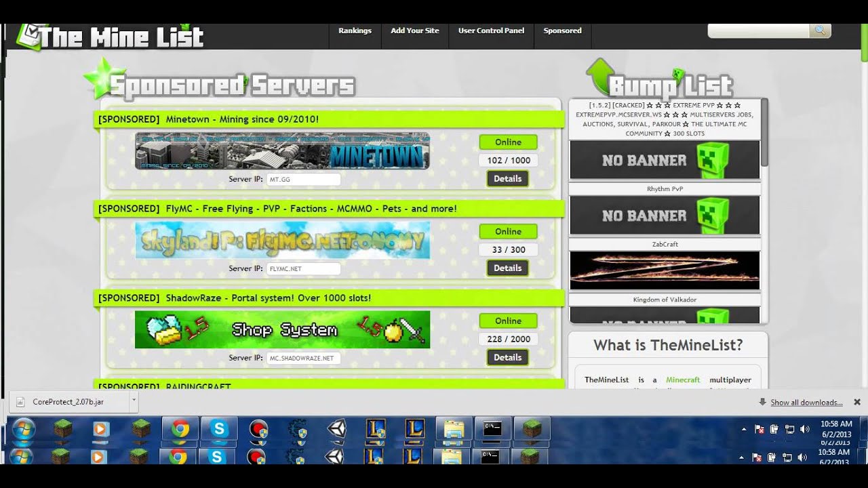Click the Windows Start orb in upper taskbar row
The width and height of the screenshot is (868, 488).
24,429
